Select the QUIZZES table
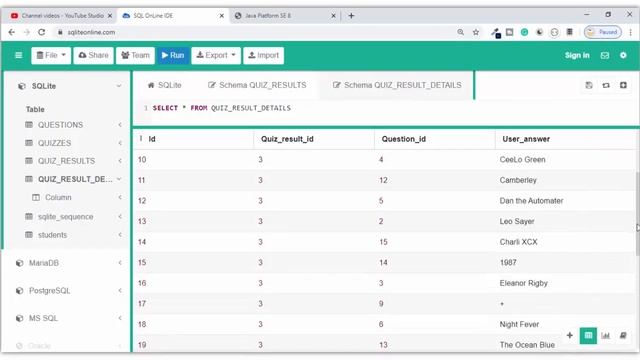This screenshot has height=360, width=640. (x=54, y=143)
